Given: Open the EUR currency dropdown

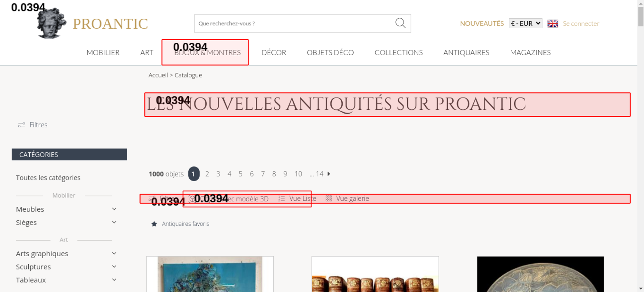Looking at the screenshot, I should (x=525, y=23).
